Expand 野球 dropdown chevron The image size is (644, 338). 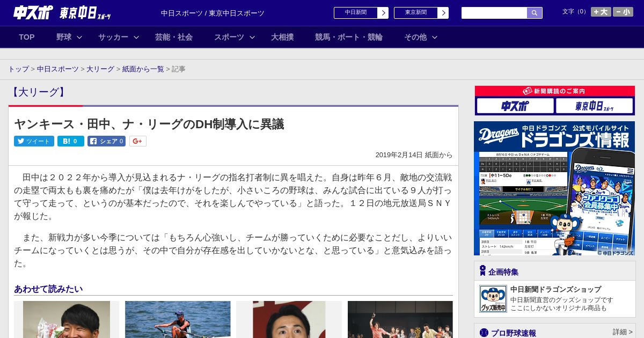pos(79,37)
